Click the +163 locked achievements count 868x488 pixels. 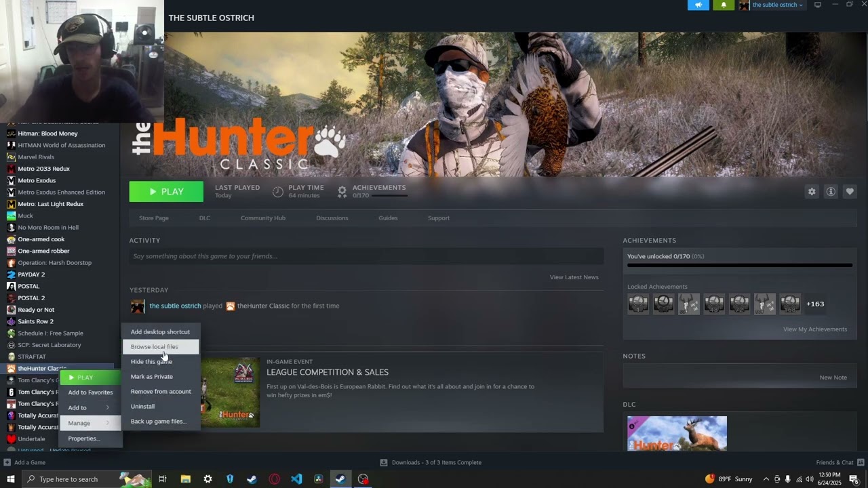[x=815, y=304]
